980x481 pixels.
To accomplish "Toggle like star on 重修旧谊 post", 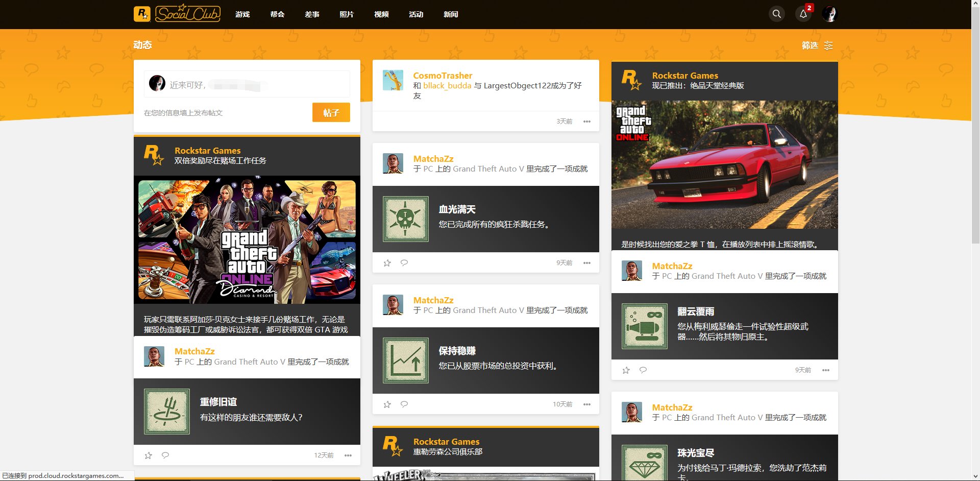I will coord(148,455).
